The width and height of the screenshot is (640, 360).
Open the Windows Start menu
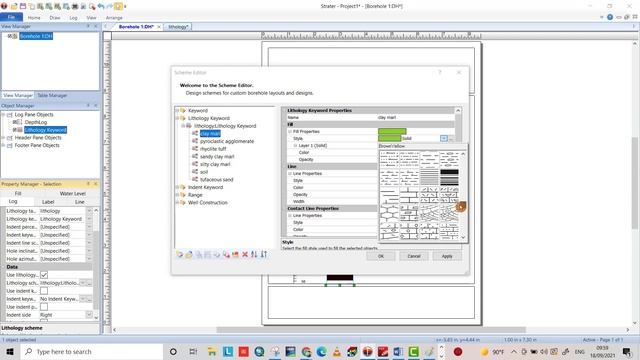[10, 351]
